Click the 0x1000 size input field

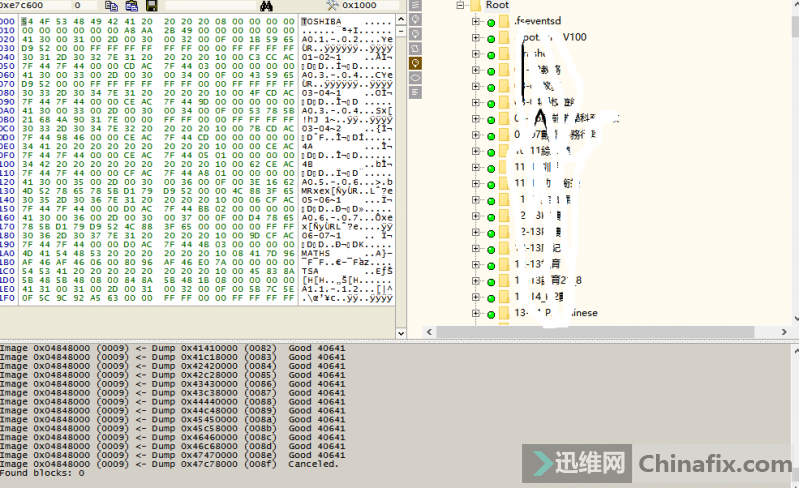367,6
